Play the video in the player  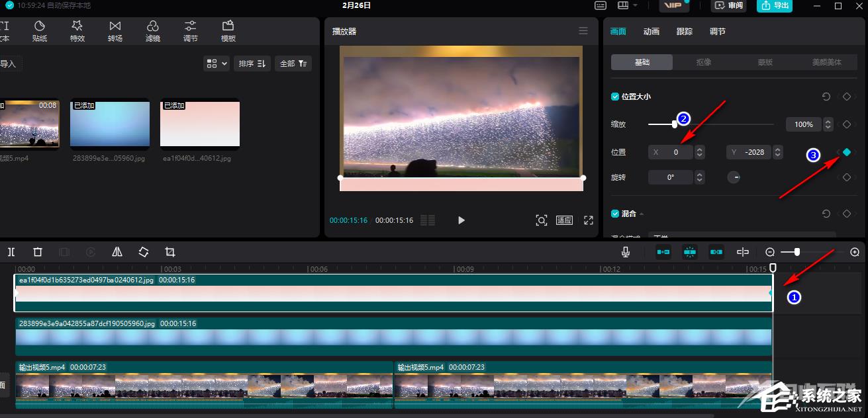[x=461, y=220]
